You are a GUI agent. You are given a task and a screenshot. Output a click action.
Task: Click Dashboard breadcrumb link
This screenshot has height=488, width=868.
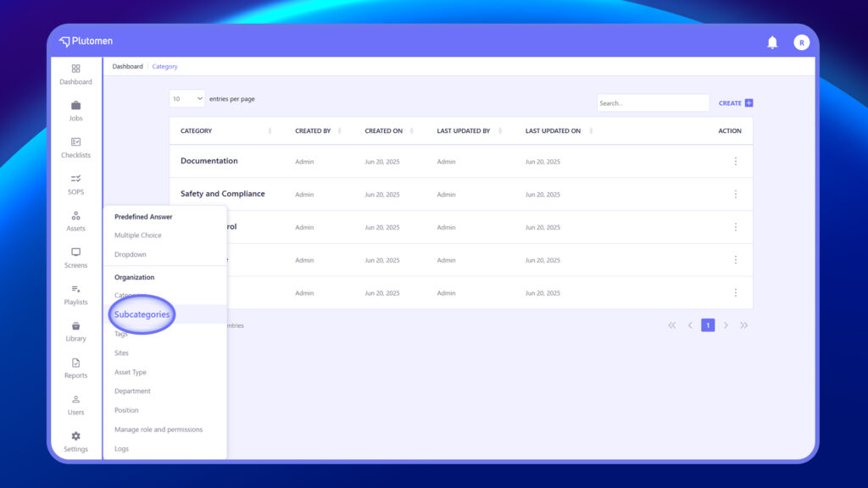pos(127,66)
